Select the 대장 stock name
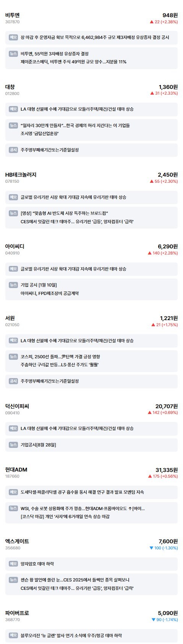183x644 pixels. [x=10, y=87]
